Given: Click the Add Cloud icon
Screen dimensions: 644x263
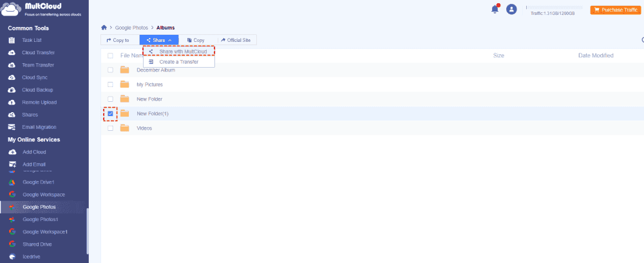Looking at the screenshot, I should 12,152.
